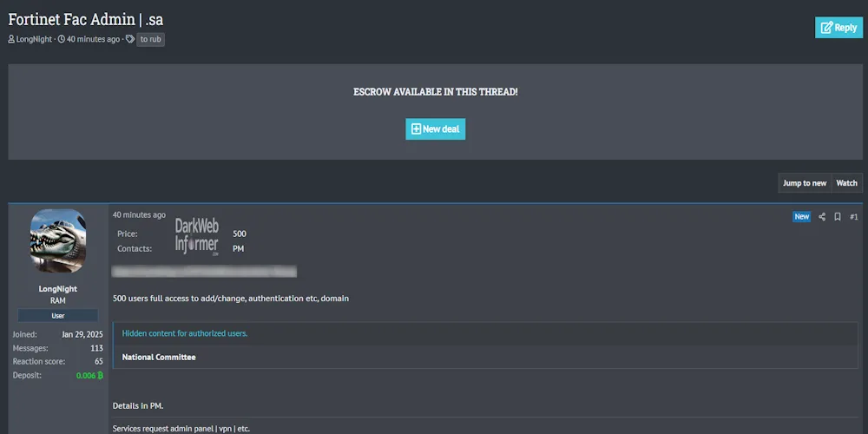
Task: Click the 'Hidden content for authorized users' header
Action: (x=184, y=333)
